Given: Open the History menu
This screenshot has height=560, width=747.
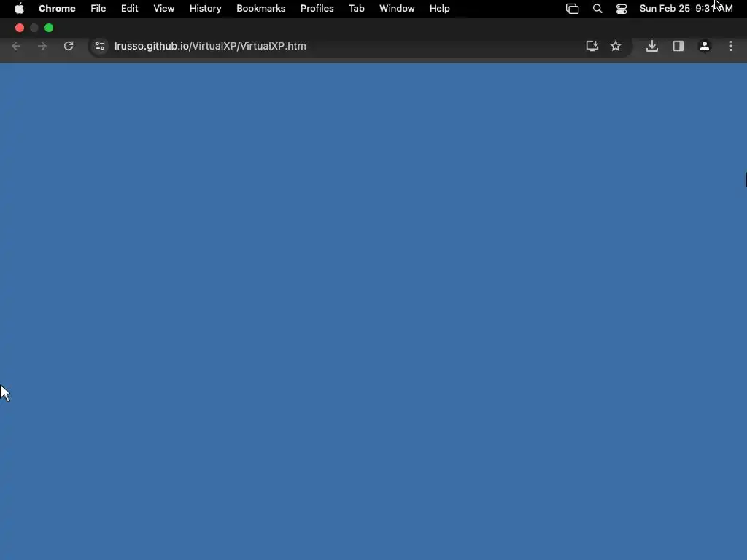Looking at the screenshot, I should click(x=205, y=9).
